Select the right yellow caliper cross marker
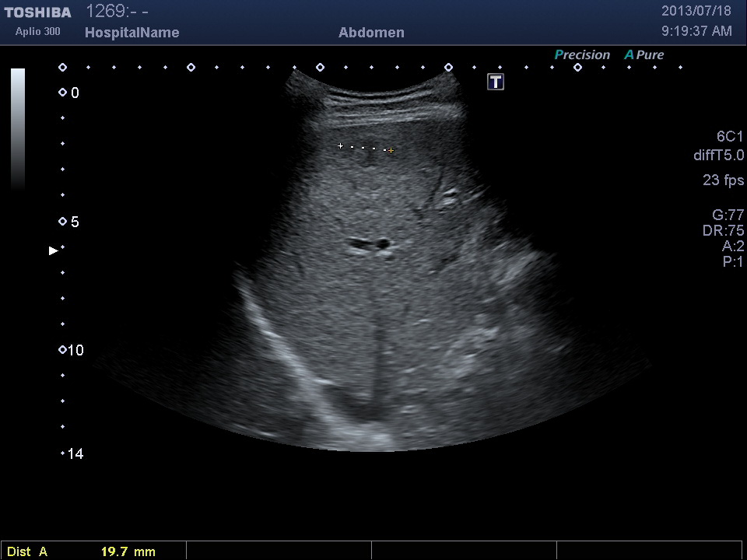Viewport: 747px width, 560px height. coord(391,150)
